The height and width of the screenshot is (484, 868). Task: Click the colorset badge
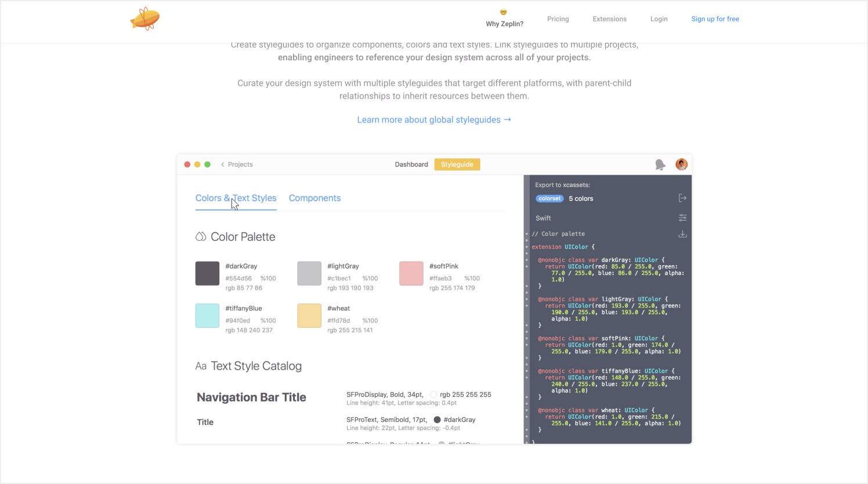(549, 198)
